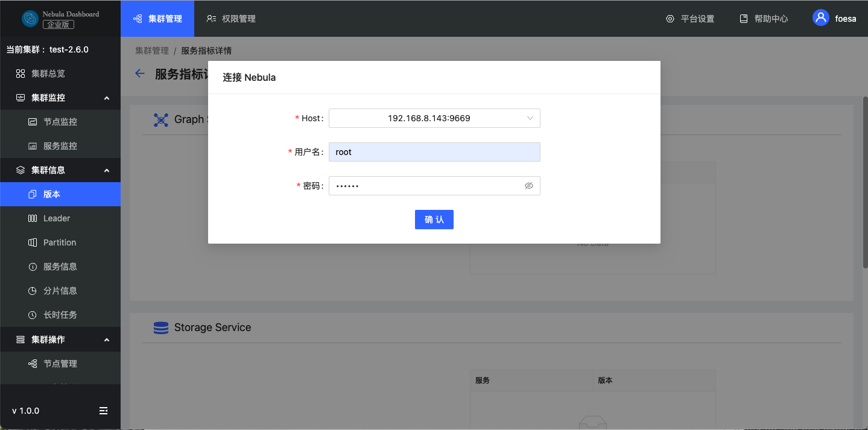Click the page vertical scrollbar

[x=865, y=181]
